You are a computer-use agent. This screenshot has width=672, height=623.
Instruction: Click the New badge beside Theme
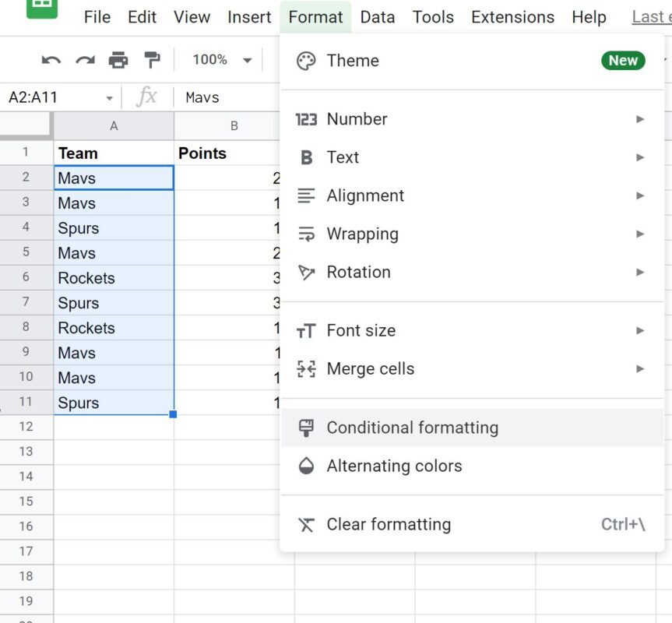coord(623,61)
